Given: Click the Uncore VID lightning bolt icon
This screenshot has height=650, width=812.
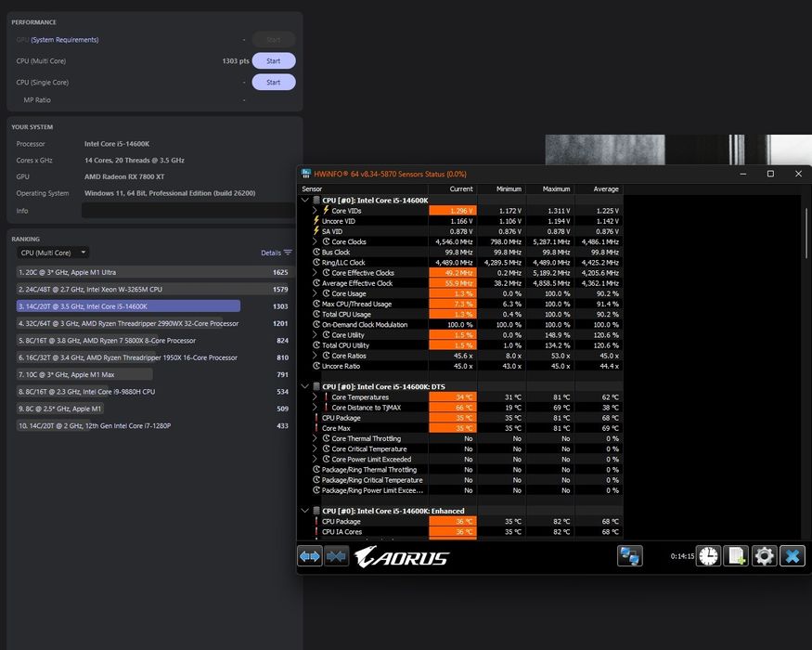Looking at the screenshot, I should 316,221.
